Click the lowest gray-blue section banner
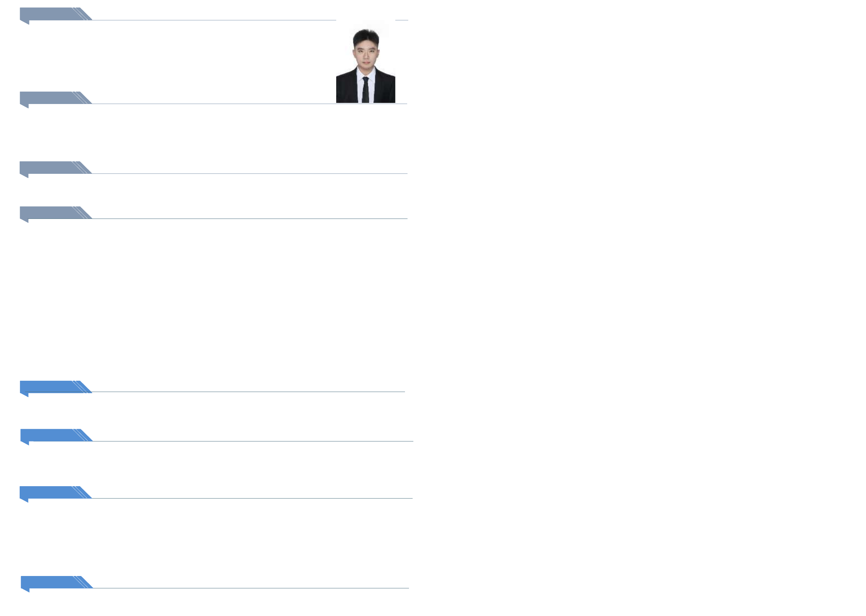 coord(49,212)
